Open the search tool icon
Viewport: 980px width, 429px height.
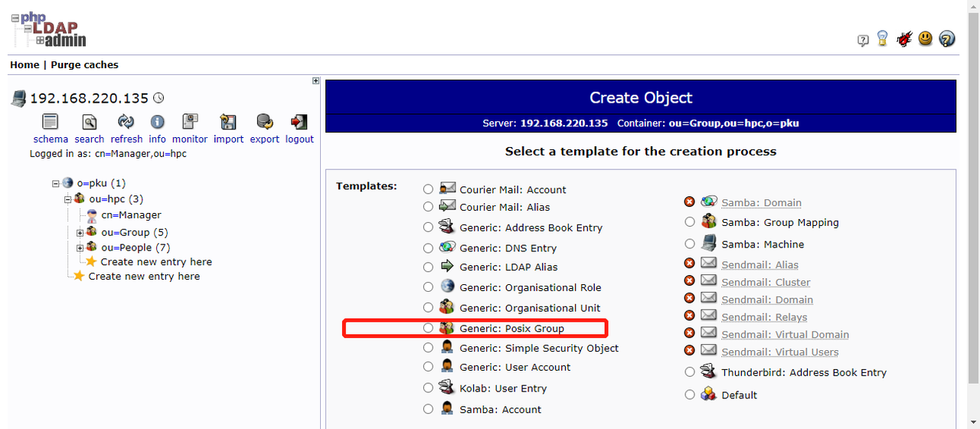pyautogui.click(x=90, y=122)
